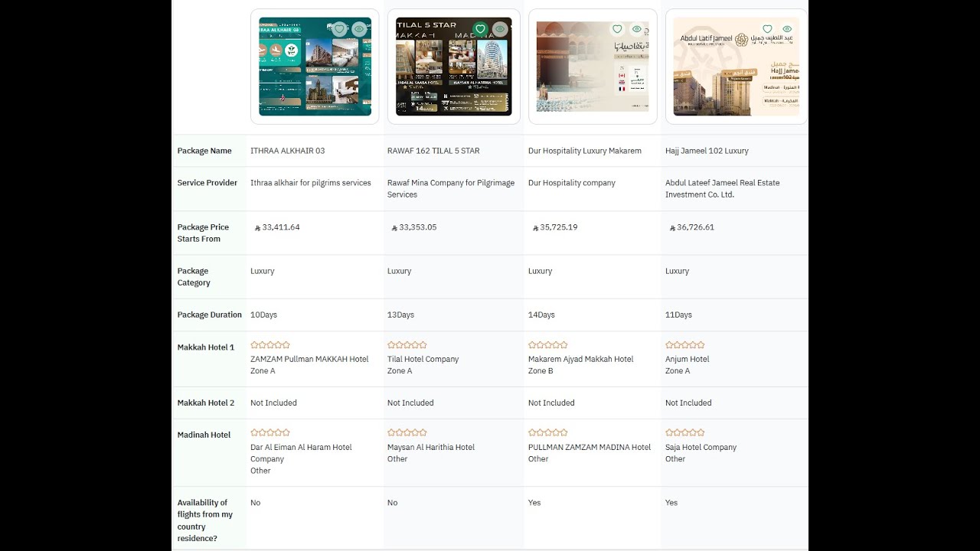This screenshot has width=980, height=551.
Task: Click the Package Category row label
Action: [x=194, y=276]
